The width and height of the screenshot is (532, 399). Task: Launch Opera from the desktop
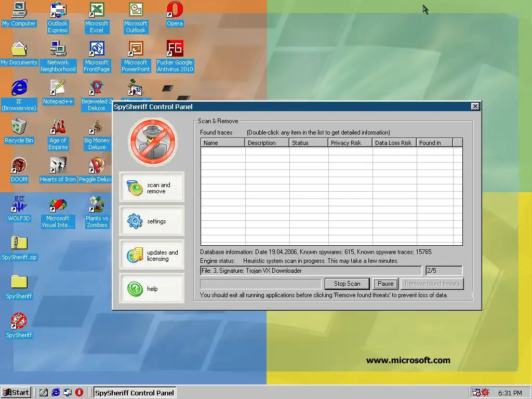(x=175, y=14)
